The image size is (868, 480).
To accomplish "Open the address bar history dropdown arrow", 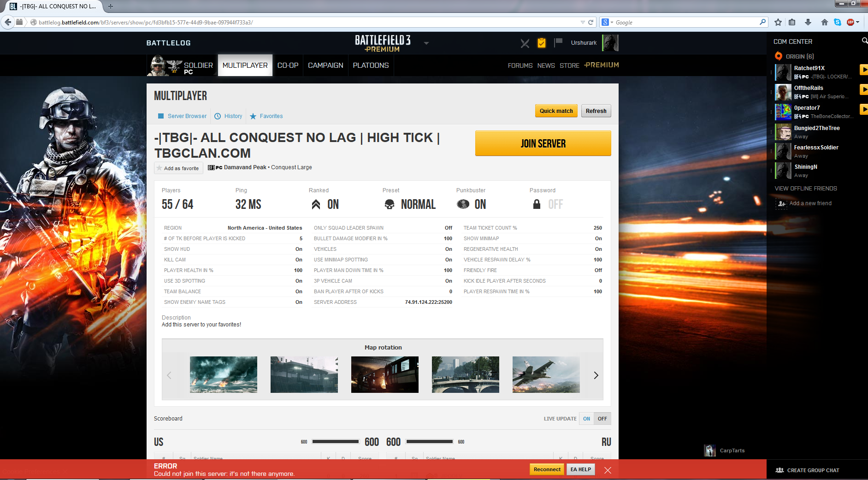I will (583, 22).
